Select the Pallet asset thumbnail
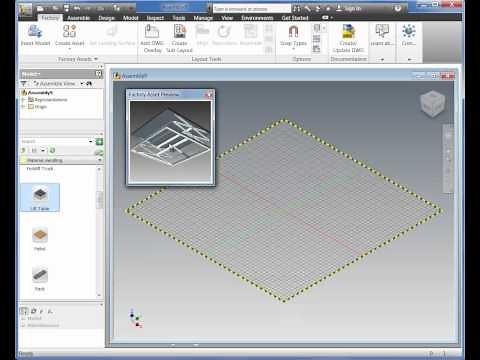480x360 pixels. pos(40,235)
